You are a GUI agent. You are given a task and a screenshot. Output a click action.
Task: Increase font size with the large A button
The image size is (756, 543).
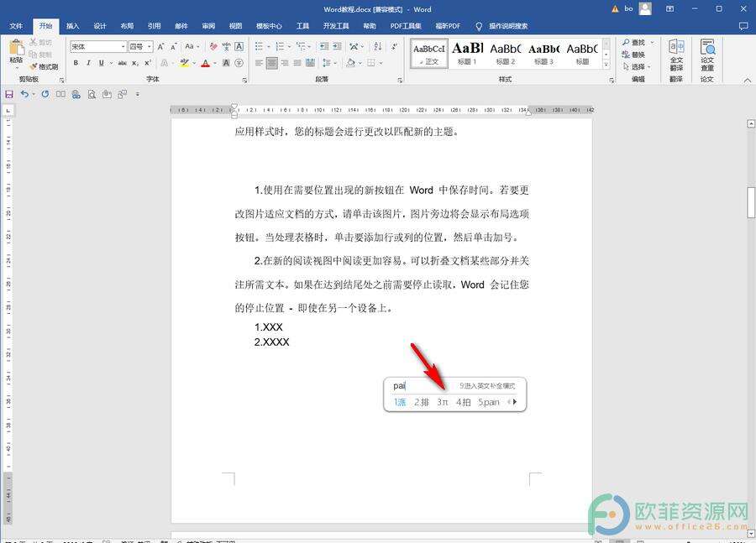161,47
